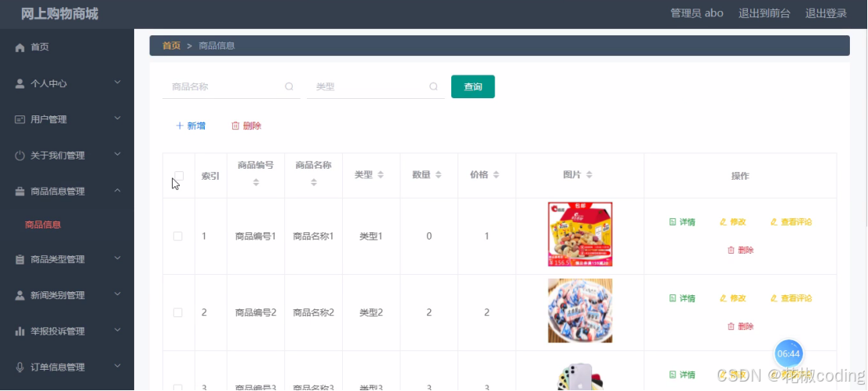868x391 pixels.
Task: Click 修改 for 商品名称2
Action: 732,298
